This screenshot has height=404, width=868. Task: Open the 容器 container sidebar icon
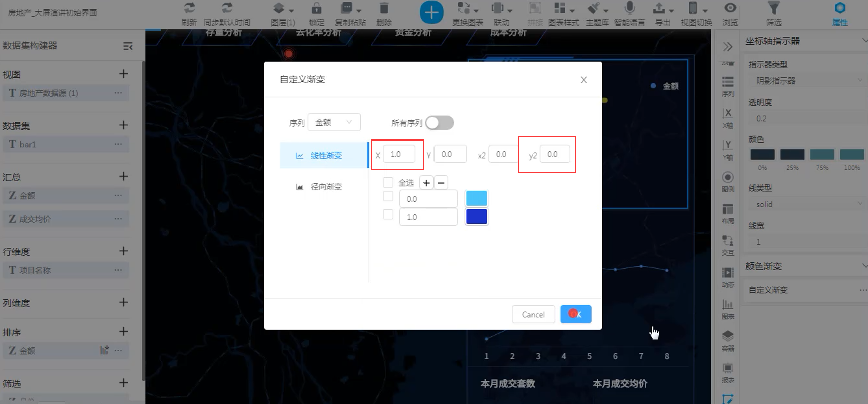[x=728, y=336]
